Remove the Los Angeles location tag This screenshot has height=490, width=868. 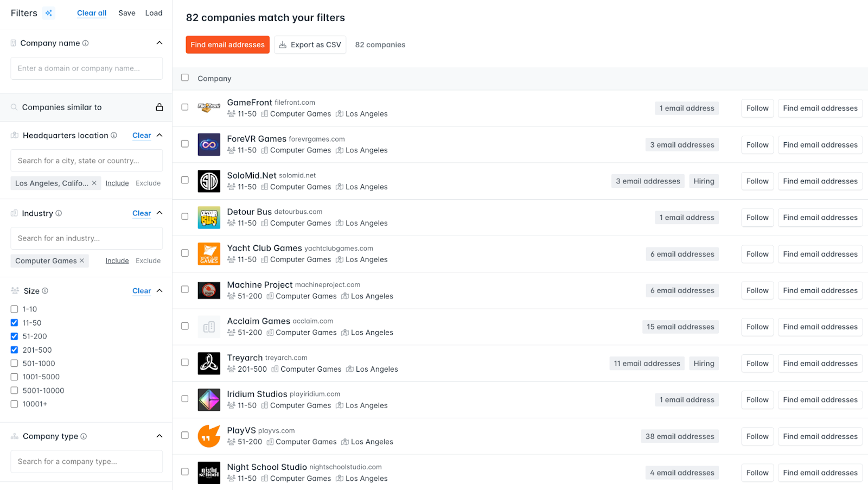94,183
